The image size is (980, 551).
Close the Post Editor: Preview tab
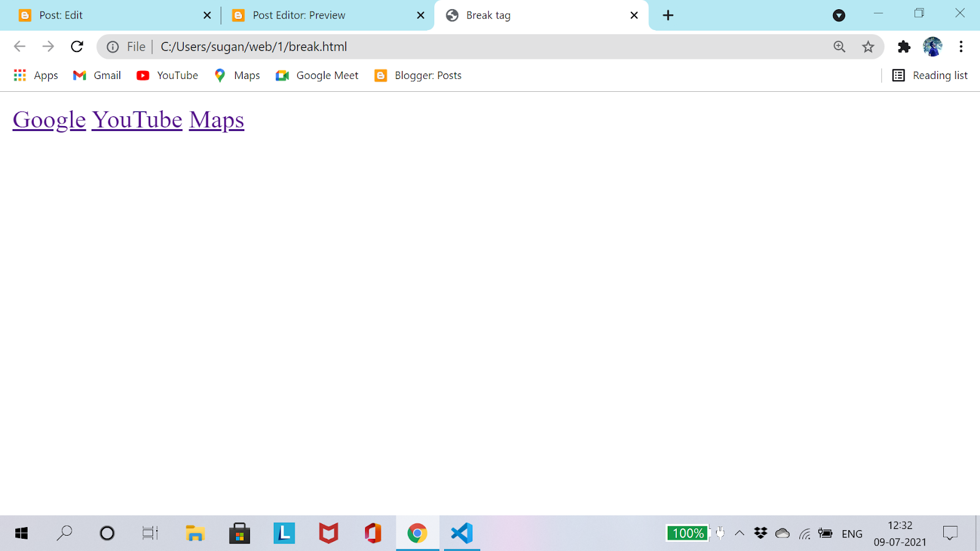click(x=421, y=15)
